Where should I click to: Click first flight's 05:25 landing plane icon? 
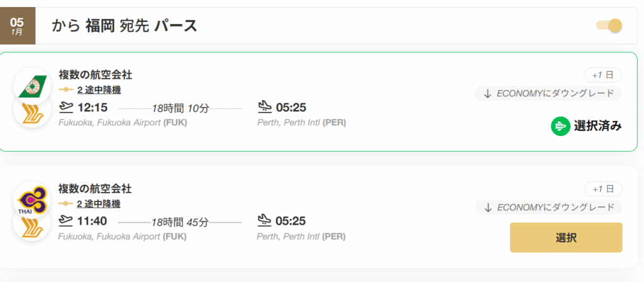click(x=265, y=107)
